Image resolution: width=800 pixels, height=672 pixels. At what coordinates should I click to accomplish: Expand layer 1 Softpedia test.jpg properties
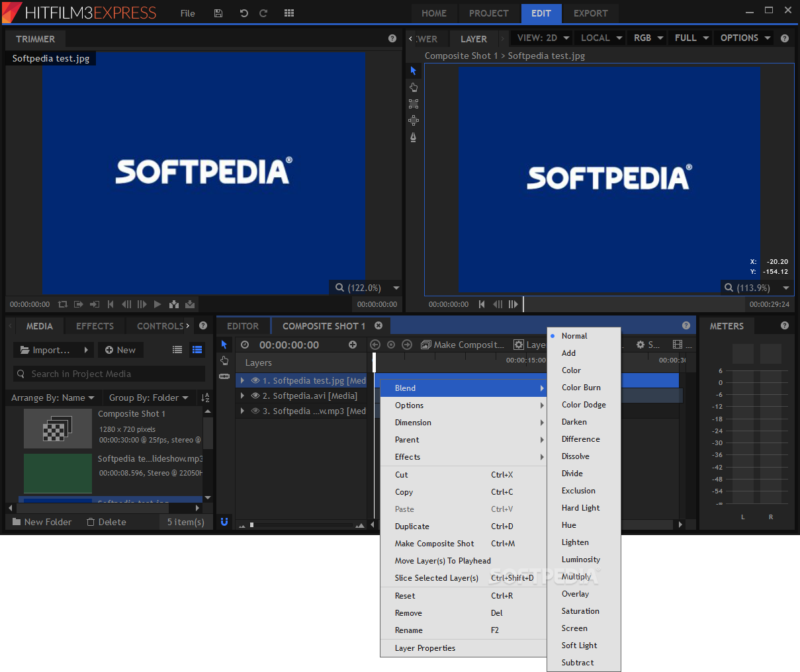point(243,380)
